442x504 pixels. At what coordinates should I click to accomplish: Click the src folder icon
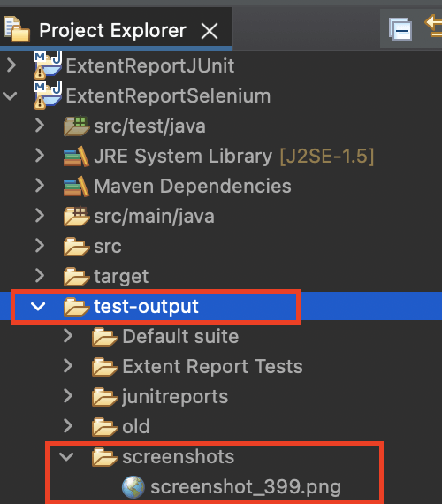pyautogui.click(x=77, y=247)
